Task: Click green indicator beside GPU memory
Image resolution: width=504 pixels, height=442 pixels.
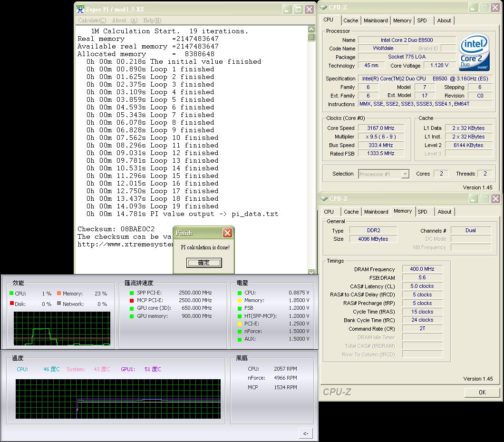Action: pos(131,316)
